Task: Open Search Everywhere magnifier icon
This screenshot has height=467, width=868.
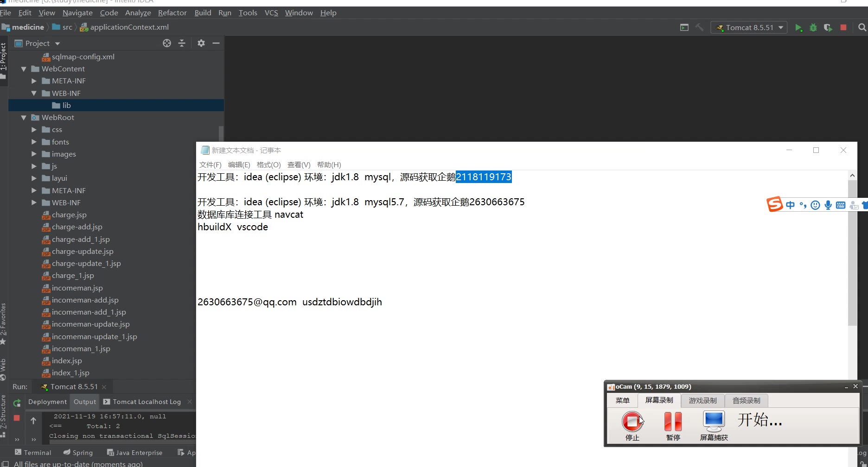Action: point(862,28)
